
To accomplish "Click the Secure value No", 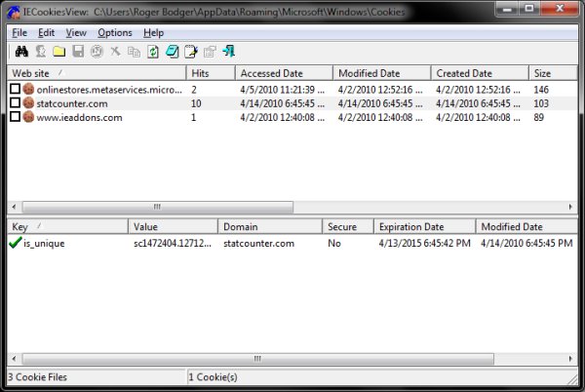I will coord(334,243).
